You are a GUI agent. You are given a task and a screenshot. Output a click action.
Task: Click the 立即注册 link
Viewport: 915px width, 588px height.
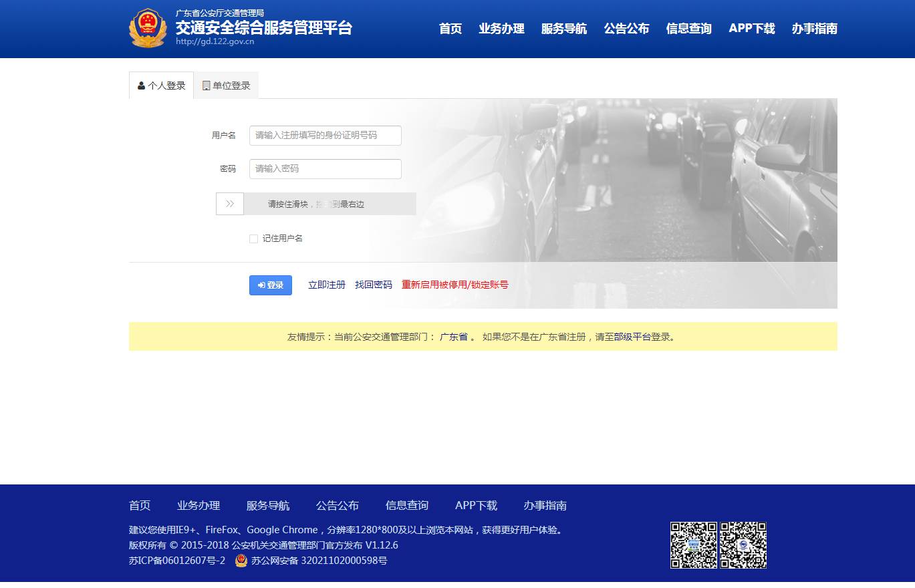pos(327,285)
